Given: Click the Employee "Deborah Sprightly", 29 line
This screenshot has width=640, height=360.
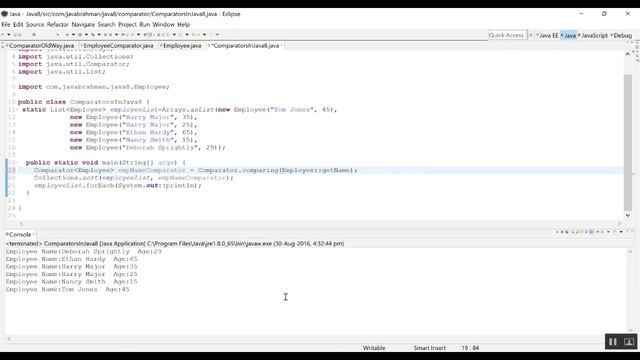Looking at the screenshot, I should 148,147.
